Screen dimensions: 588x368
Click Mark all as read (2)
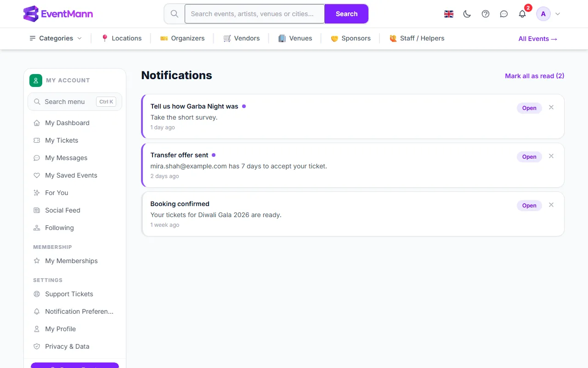(535, 76)
